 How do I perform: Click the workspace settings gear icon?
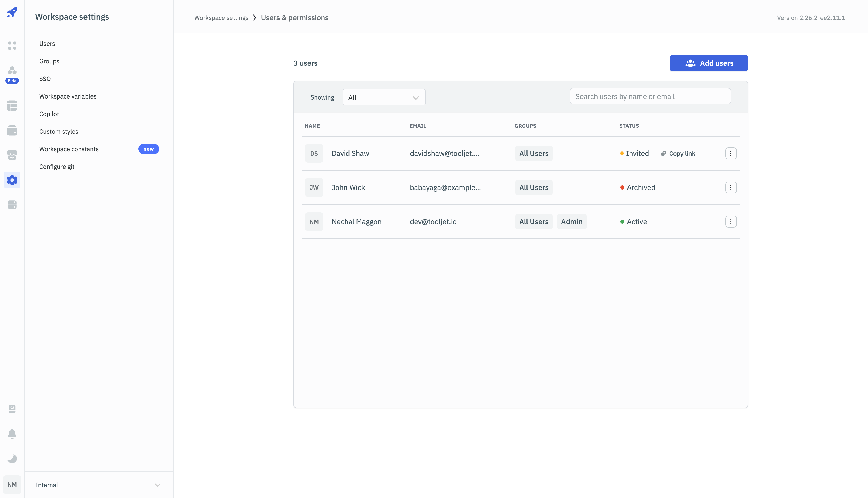point(12,180)
